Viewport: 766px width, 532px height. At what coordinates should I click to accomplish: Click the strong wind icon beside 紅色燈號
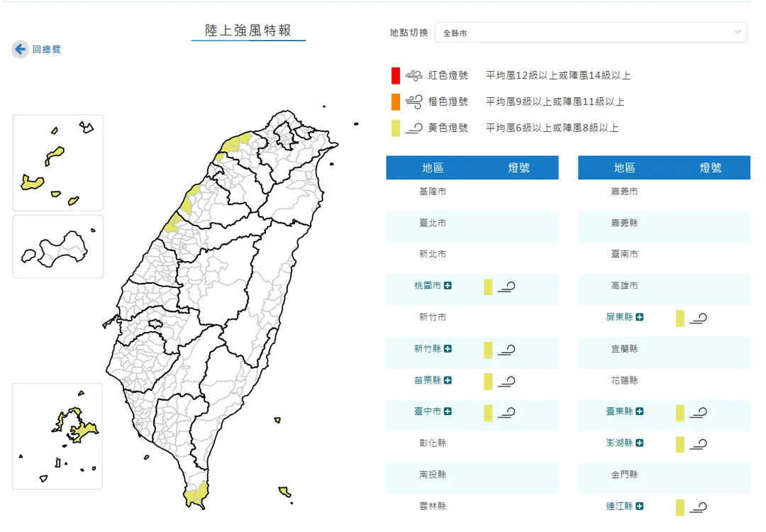click(413, 76)
